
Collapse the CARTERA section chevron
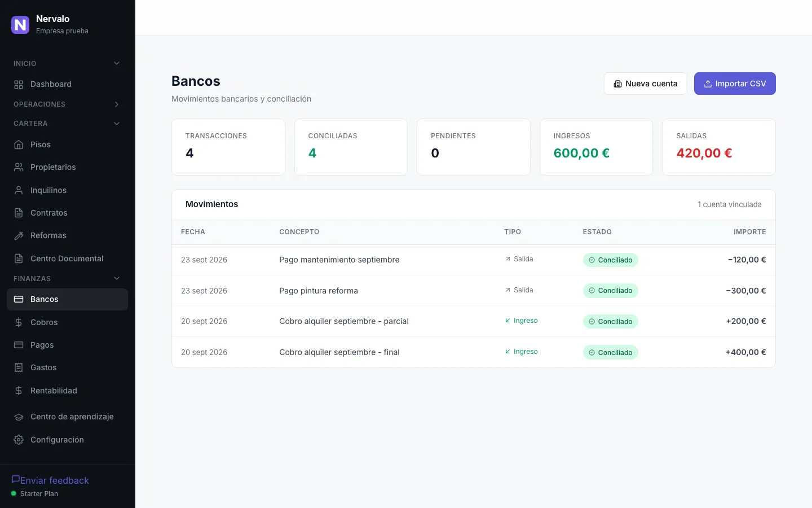pos(117,124)
